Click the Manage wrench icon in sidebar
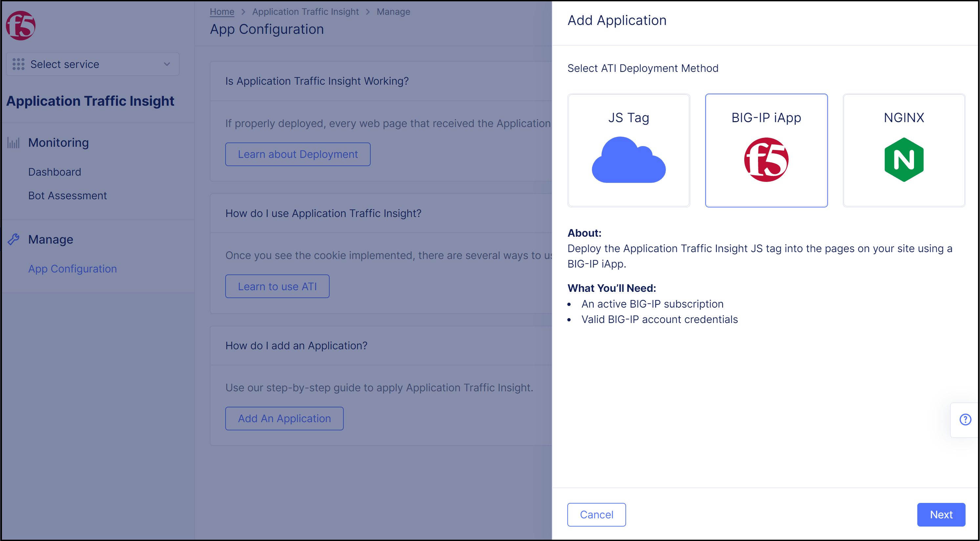The image size is (980, 541). (x=14, y=239)
